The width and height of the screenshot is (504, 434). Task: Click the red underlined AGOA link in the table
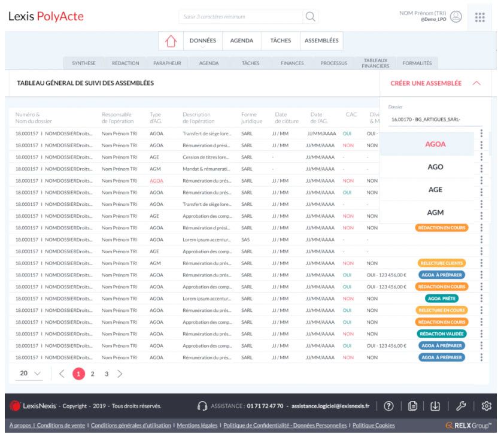pyautogui.click(x=157, y=181)
